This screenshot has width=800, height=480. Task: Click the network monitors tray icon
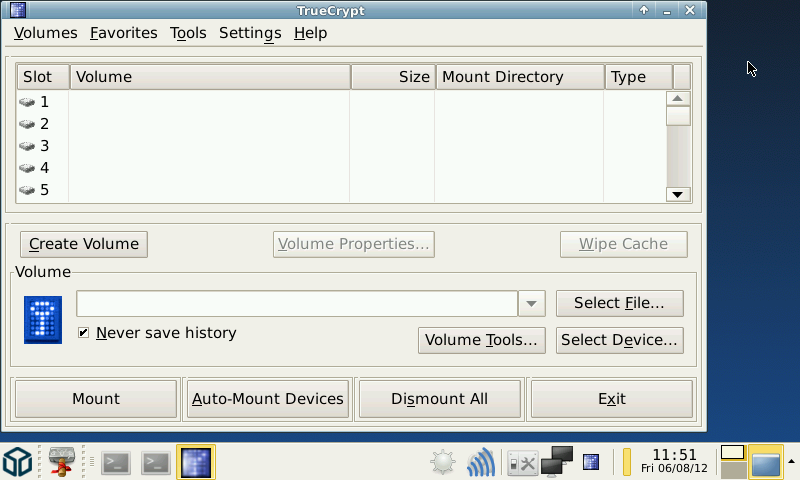coord(557,462)
